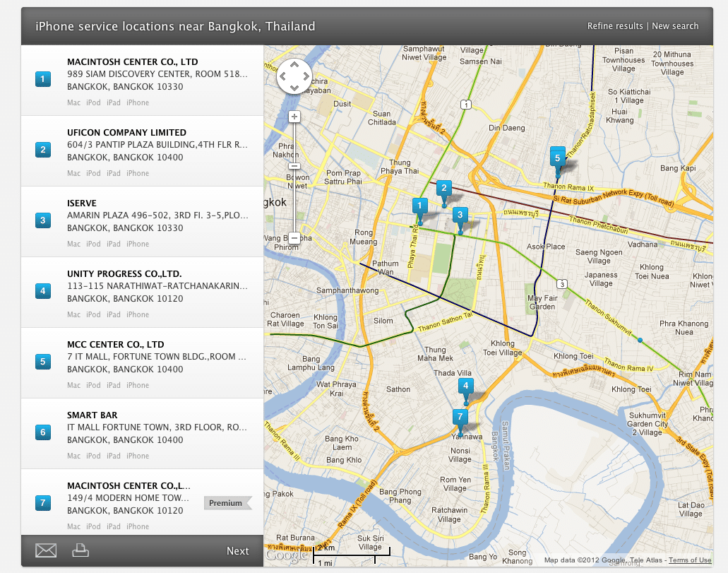Click the "Din Daeng" label on the map

click(506, 128)
